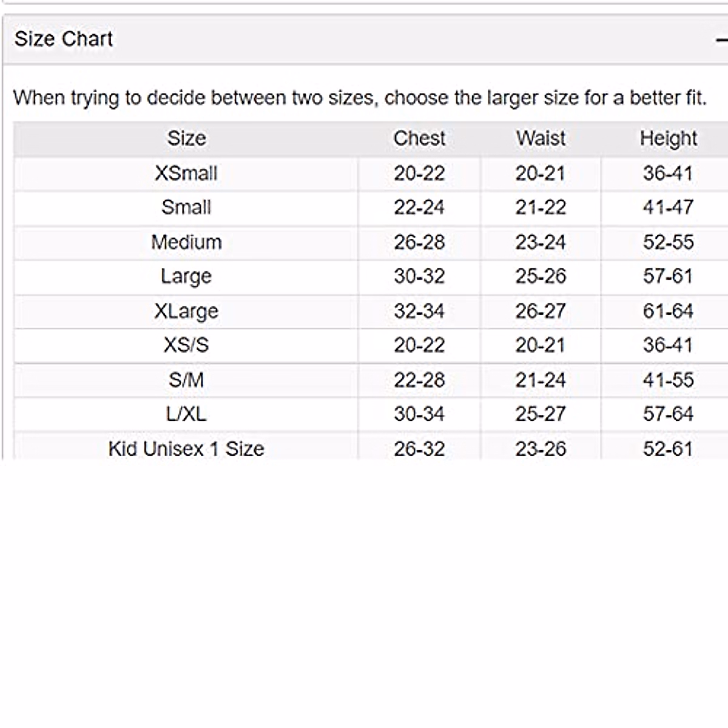Select Large waist measurement 25-26
Screen dimensions: 728x728
tap(541, 277)
